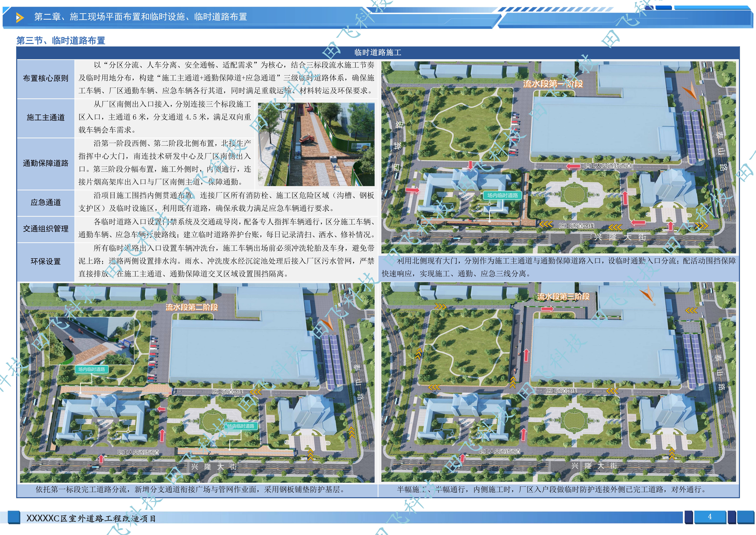Click 布置核心原则 paragraph starting 以“分区分流
Image resolution: width=756 pixels, height=535 pixels.
(226, 78)
